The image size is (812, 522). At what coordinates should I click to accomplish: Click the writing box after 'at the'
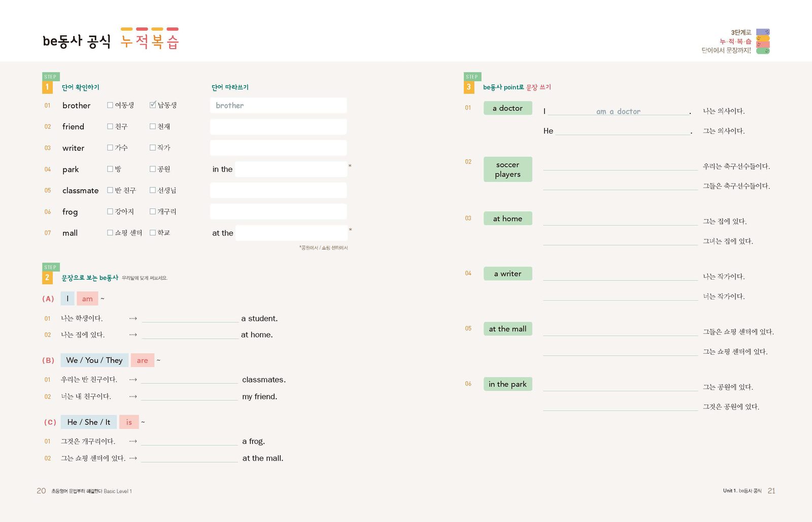tap(291, 233)
